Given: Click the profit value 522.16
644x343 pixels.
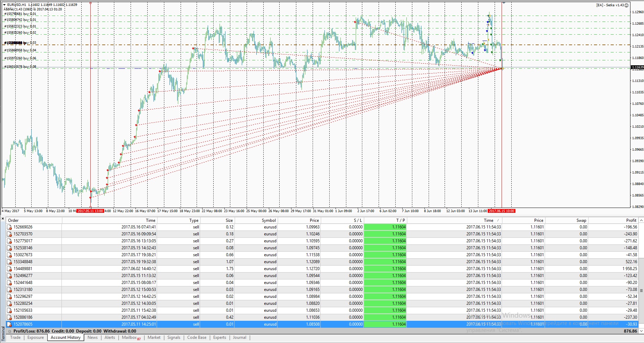Looking at the screenshot, I should point(631,262).
